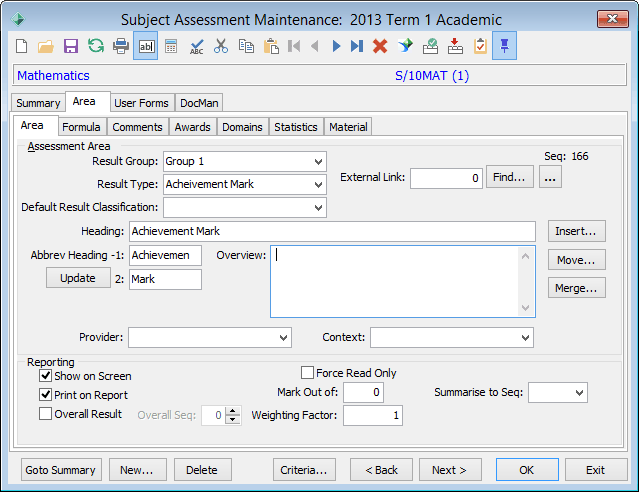Copy using the duplicate pages icon
The image size is (639, 492).
click(246, 46)
